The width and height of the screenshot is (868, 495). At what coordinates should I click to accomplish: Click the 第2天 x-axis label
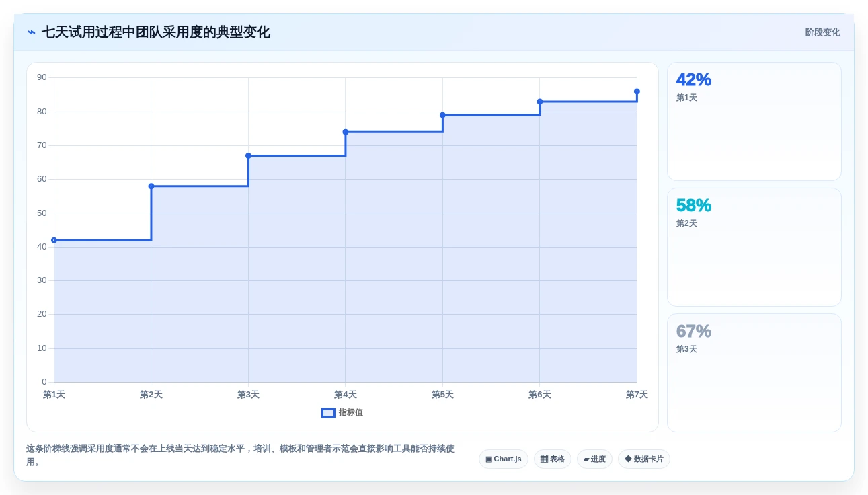(151, 395)
